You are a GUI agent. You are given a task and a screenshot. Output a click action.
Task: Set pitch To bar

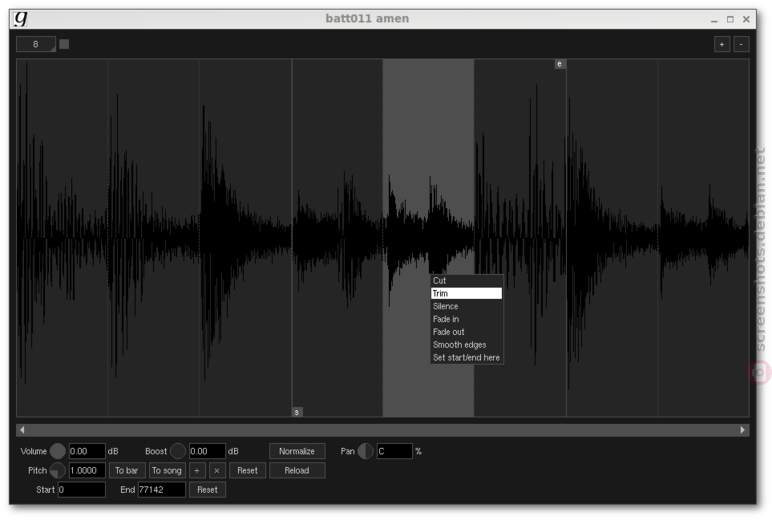click(127, 470)
